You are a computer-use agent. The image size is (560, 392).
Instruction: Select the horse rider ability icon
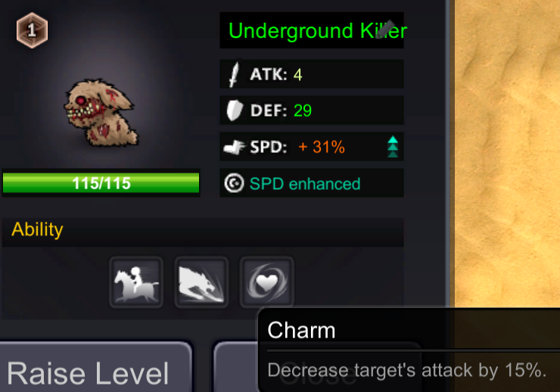point(136,282)
